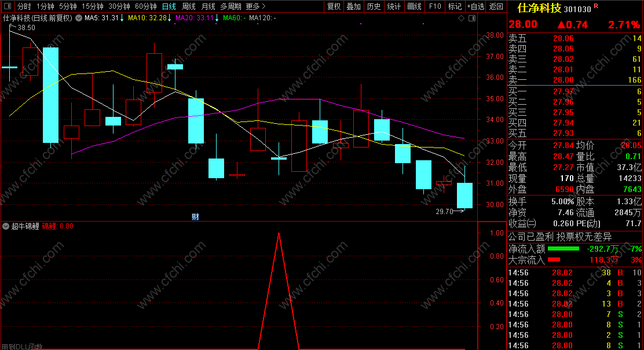This screenshot has width=644, height=350.
Task: Toggle the 叠加 overlay option
Action: point(354,6)
